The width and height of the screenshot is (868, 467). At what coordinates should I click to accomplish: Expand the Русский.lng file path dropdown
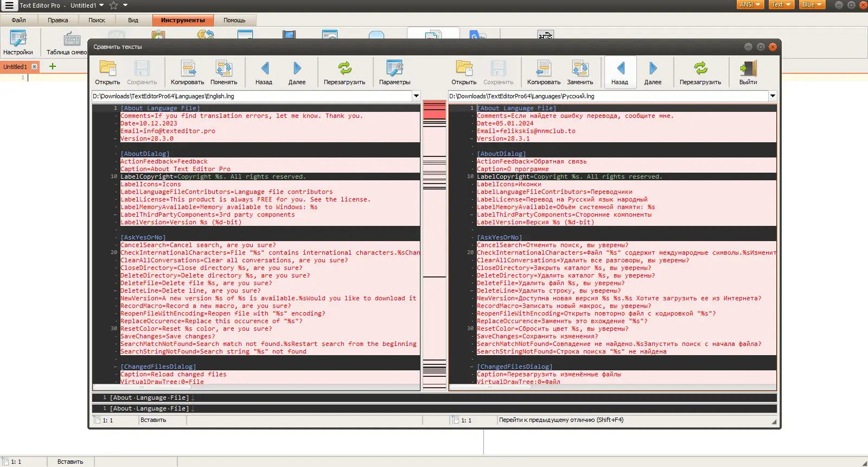pyautogui.click(x=772, y=96)
